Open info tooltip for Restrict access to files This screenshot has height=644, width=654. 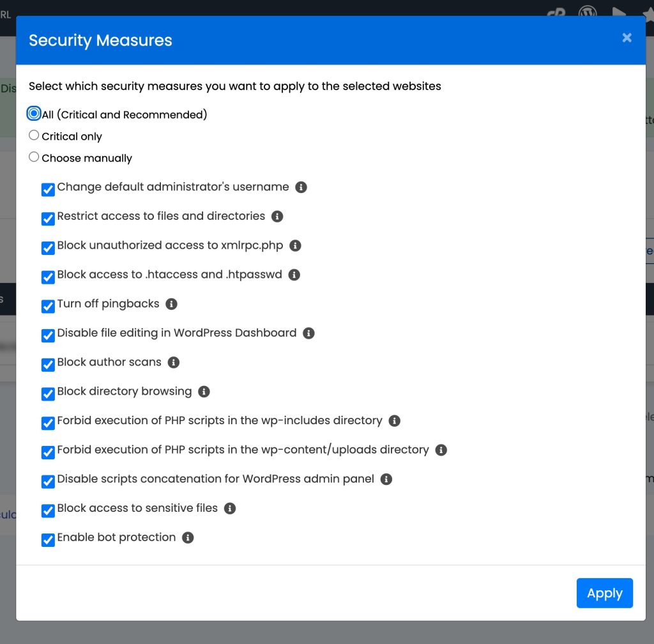(x=277, y=217)
